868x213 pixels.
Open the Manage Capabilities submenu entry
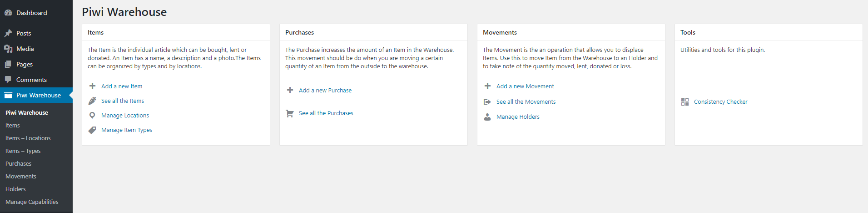[32, 202]
